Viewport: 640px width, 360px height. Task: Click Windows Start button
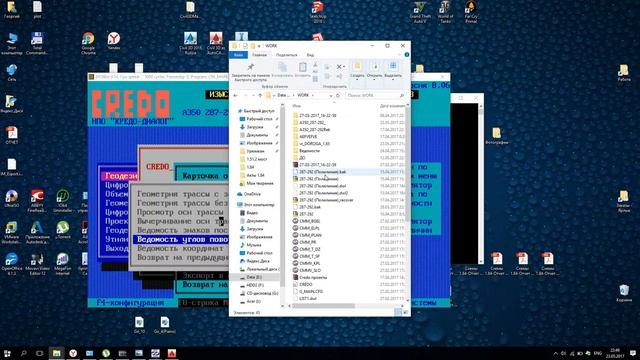tap(7, 353)
